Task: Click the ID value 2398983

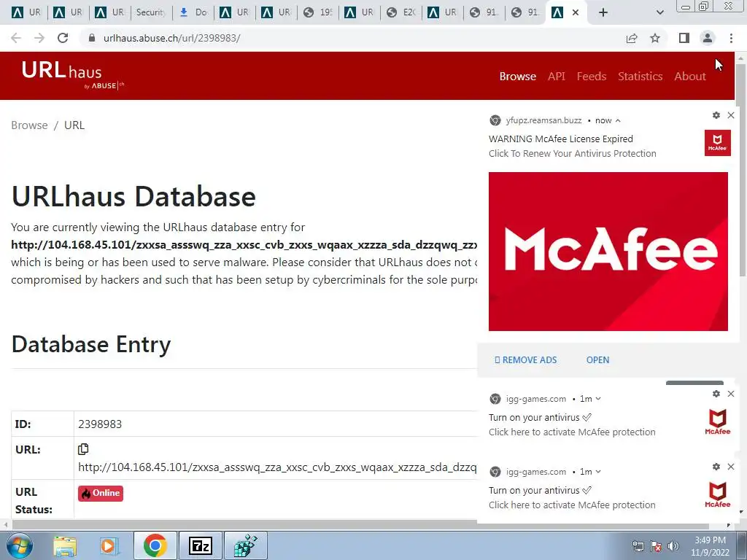Action: pyautogui.click(x=99, y=424)
